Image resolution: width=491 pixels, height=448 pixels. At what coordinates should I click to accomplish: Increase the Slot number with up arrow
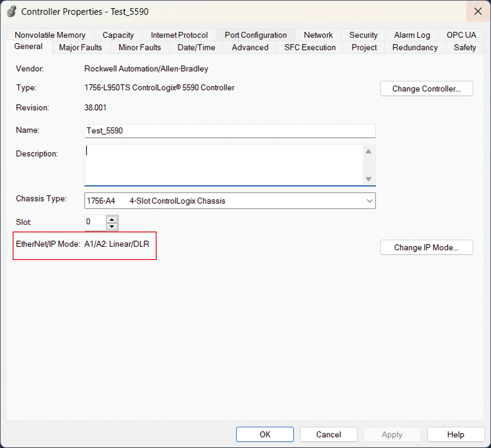pyautogui.click(x=112, y=219)
